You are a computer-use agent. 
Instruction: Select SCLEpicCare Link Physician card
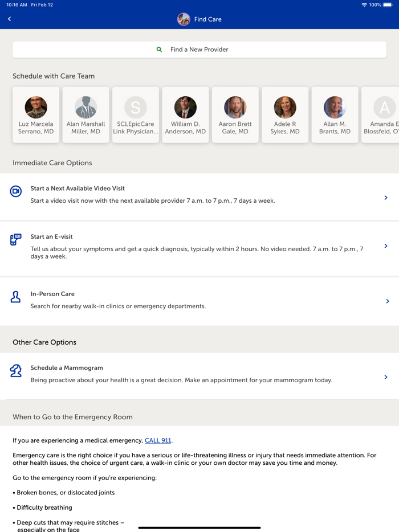tap(136, 115)
